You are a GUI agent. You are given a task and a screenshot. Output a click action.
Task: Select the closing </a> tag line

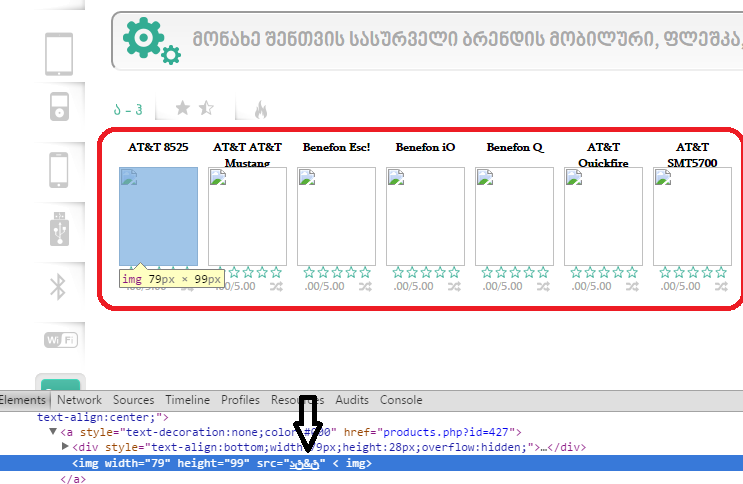73,478
